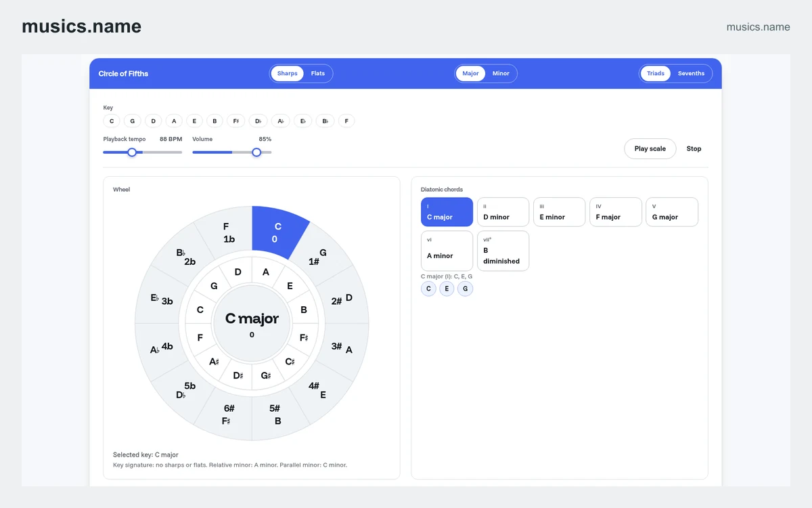Screen dimensions: 812x508
Task: Select the IV F major chord card
Action: 615,212
